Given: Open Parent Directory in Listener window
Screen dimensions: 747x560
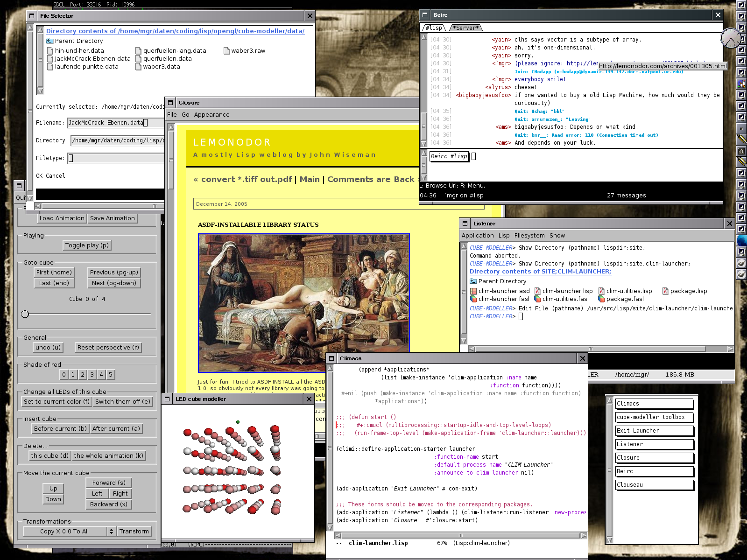Looking at the screenshot, I should (498, 281).
